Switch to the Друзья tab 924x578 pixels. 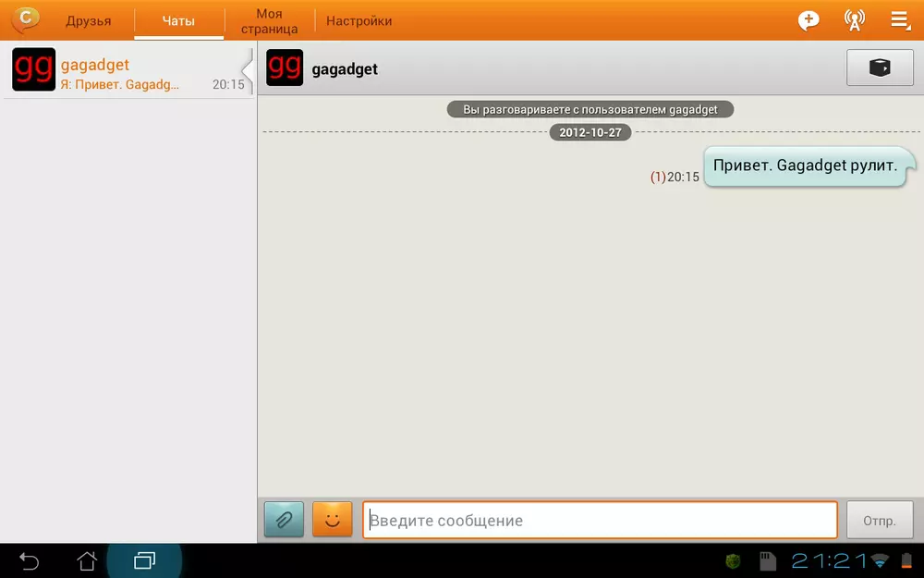[x=89, y=20]
